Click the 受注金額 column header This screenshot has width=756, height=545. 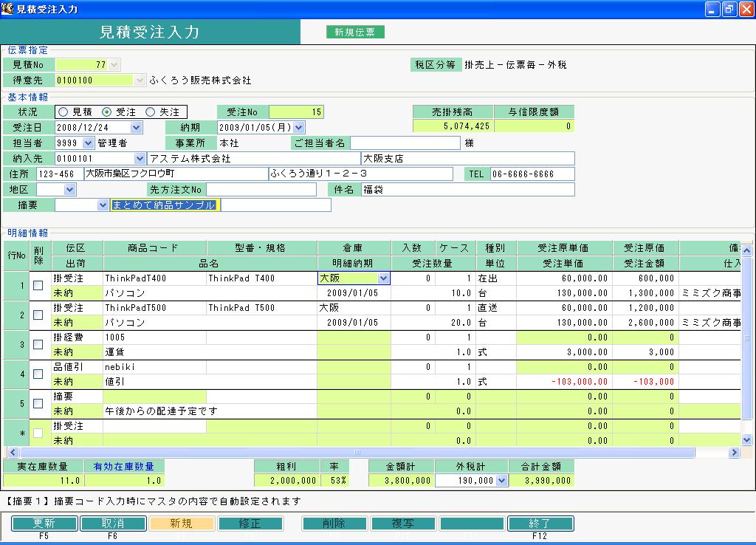[x=645, y=264]
